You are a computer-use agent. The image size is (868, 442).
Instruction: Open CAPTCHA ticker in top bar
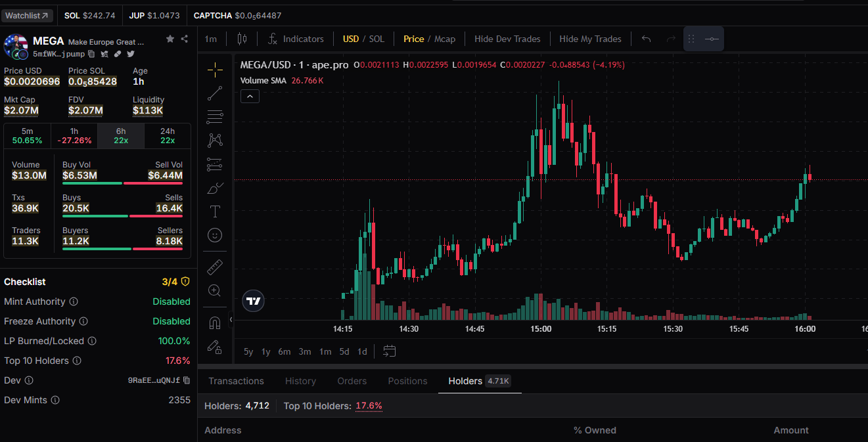237,15
